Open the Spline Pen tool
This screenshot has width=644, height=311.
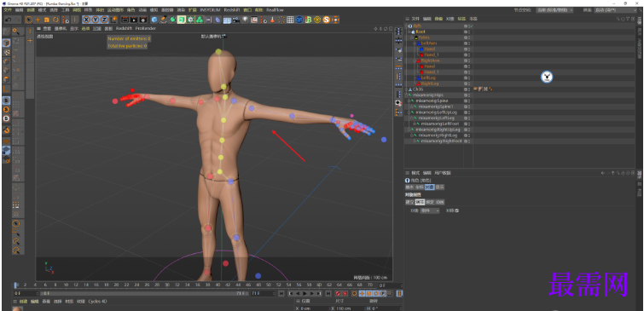(x=164, y=20)
